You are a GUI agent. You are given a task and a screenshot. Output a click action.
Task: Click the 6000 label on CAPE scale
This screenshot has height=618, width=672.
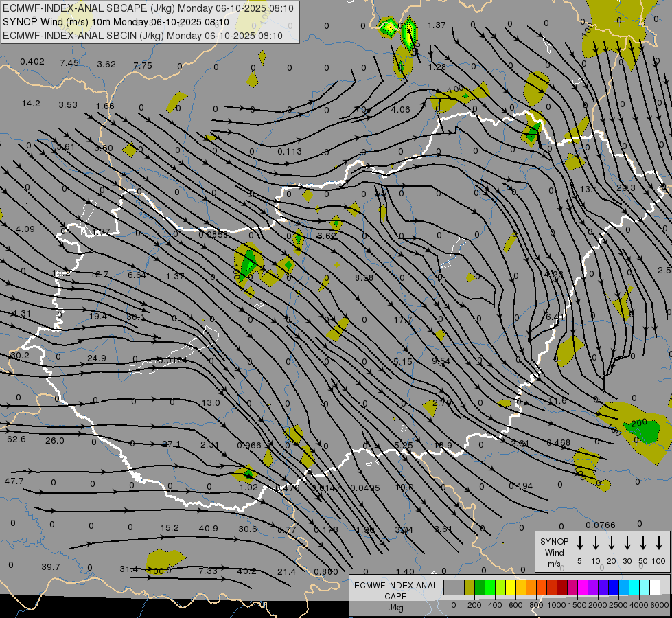tap(660, 605)
